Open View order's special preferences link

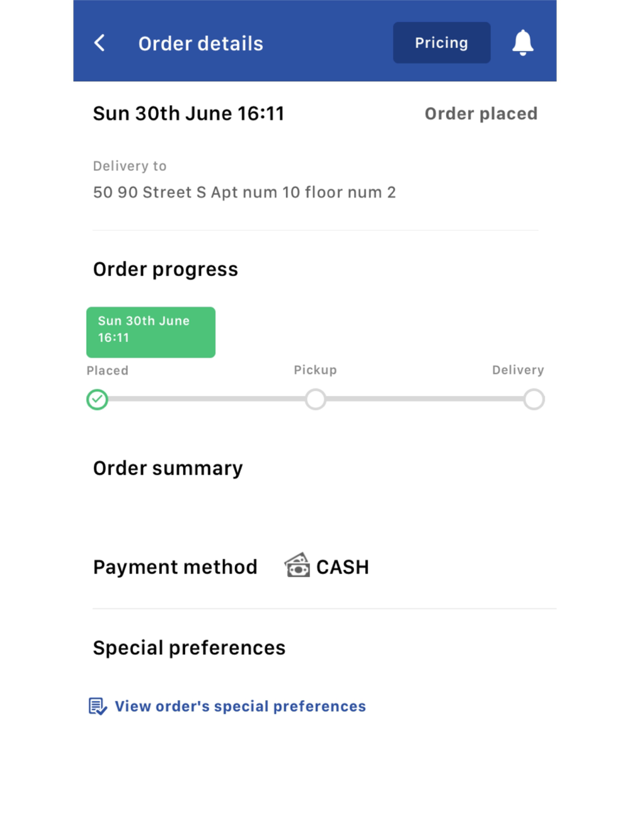point(240,707)
